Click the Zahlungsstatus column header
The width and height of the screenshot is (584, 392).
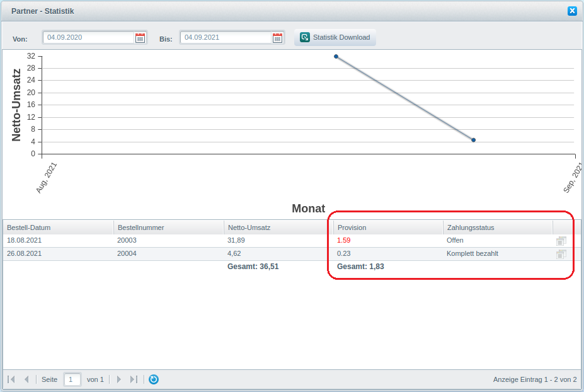[498, 228]
